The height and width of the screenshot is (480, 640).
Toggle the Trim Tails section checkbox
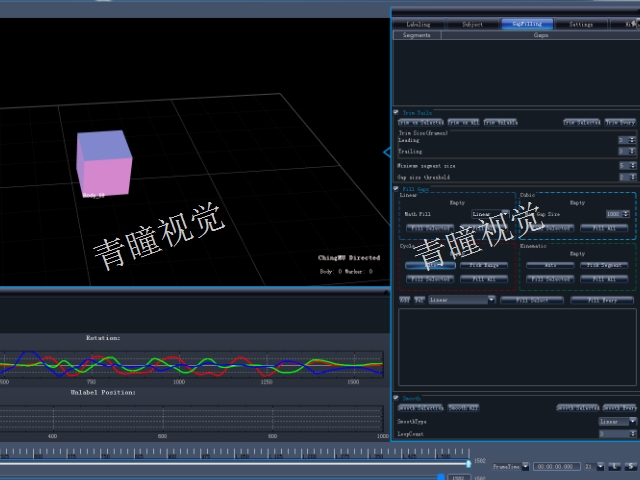click(x=396, y=112)
